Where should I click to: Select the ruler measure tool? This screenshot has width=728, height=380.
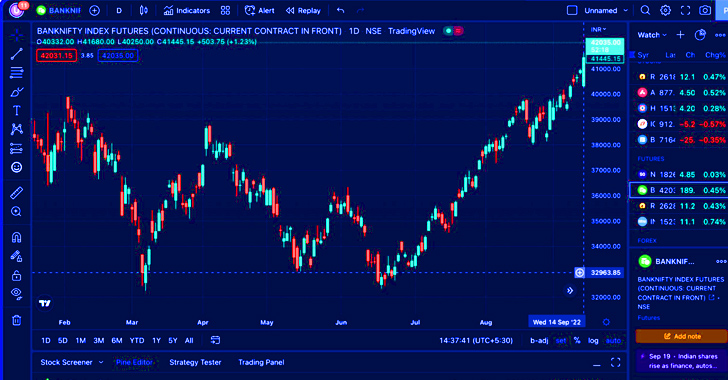16,193
